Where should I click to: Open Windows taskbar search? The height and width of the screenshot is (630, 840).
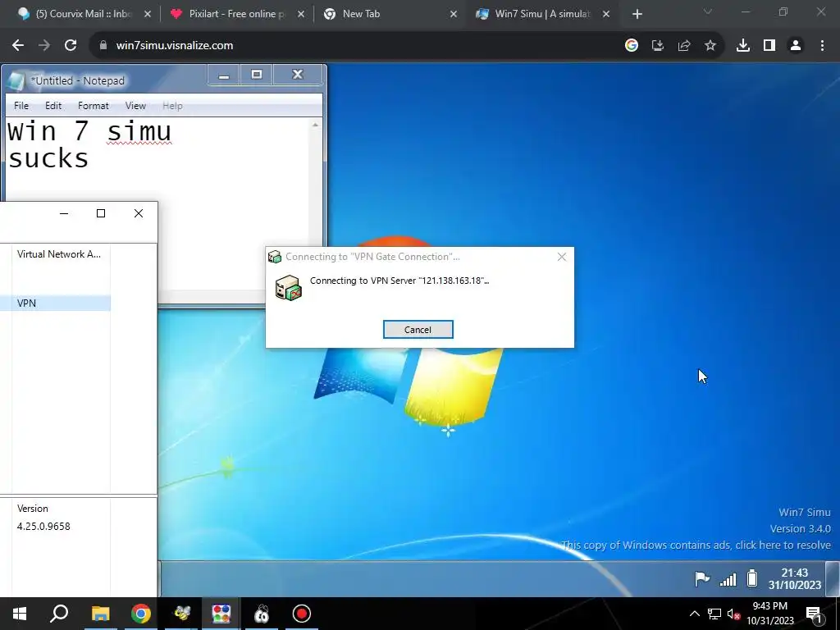tap(59, 614)
